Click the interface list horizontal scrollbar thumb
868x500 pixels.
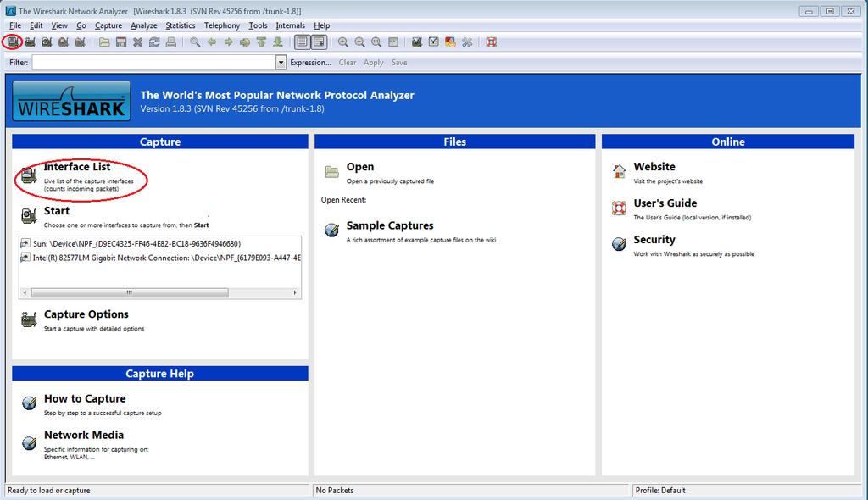130,292
